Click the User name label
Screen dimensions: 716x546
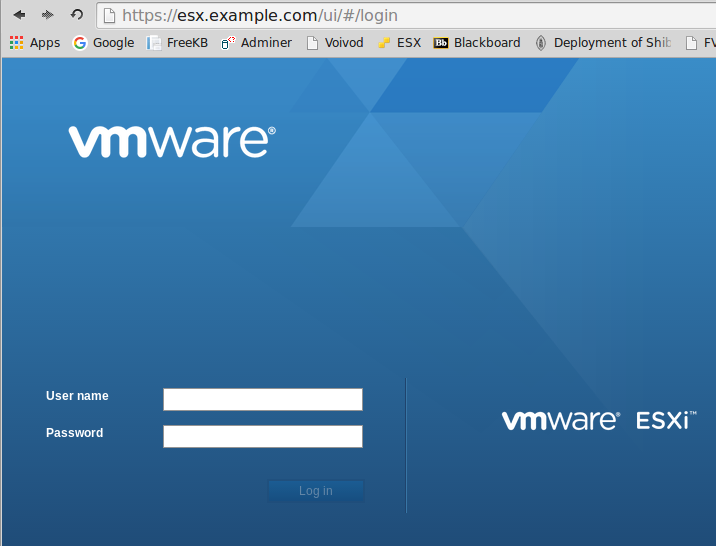[77, 396]
